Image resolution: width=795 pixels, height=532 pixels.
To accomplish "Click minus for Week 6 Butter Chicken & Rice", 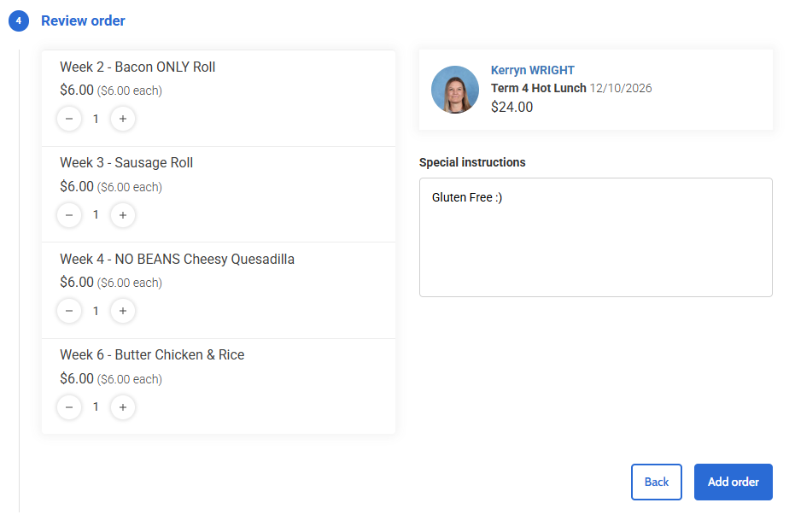I will [69, 407].
